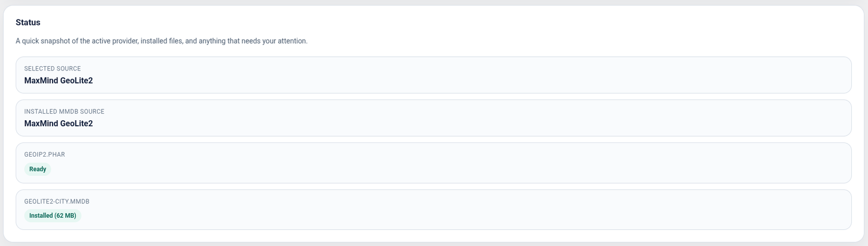Screen dimensions: 868x246
Task: Select MaxMind GeoLite2 under Installed MMDB Source
Action: pyautogui.click(x=59, y=124)
